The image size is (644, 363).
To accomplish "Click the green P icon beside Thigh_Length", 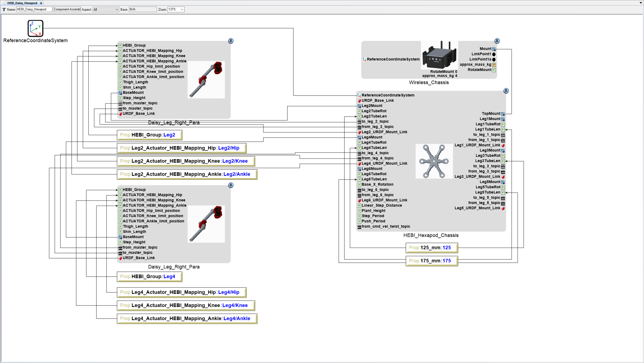I will tap(120, 82).
